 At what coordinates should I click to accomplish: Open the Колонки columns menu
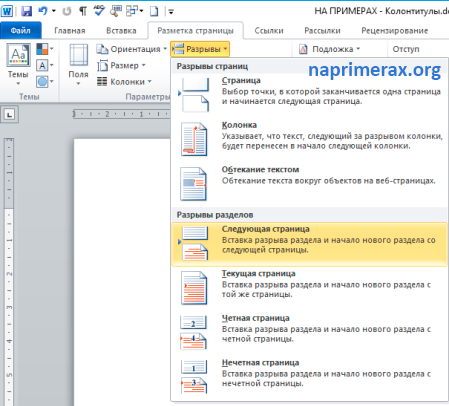(x=124, y=82)
